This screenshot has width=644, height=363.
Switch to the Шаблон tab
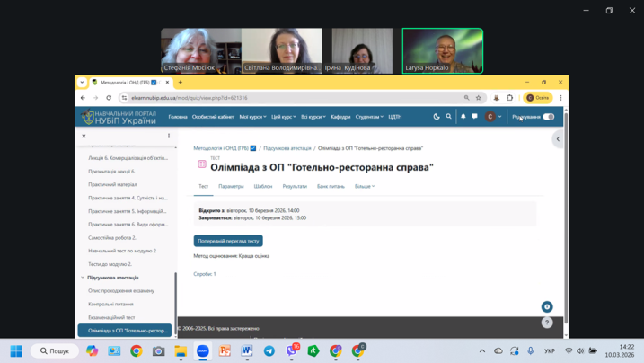pyautogui.click(x=263, y=186)
